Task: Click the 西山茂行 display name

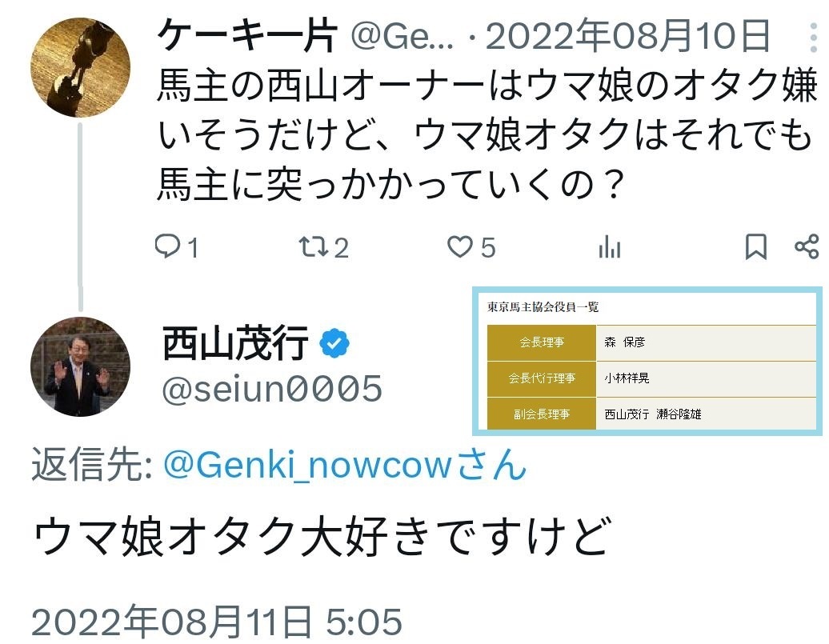Action: (x=235, y=345)
